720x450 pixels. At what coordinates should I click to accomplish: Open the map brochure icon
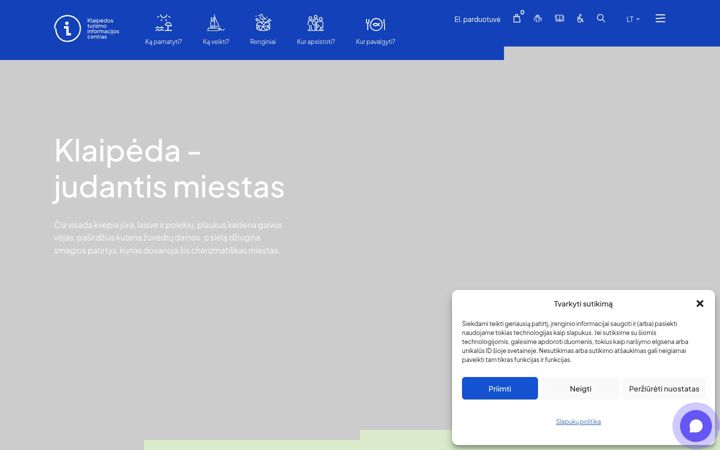[x=559, y=18]
